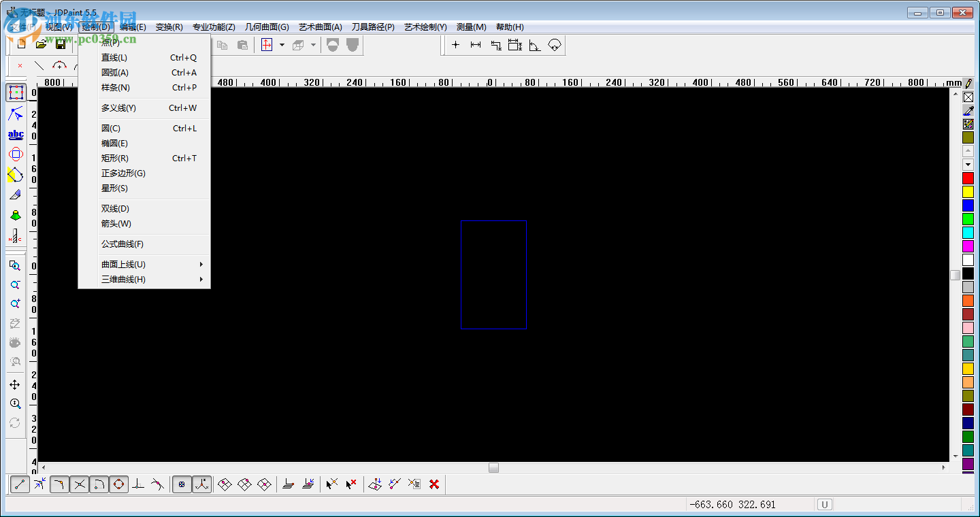Activate the pan move tool on left sidebar

(15, 384)
